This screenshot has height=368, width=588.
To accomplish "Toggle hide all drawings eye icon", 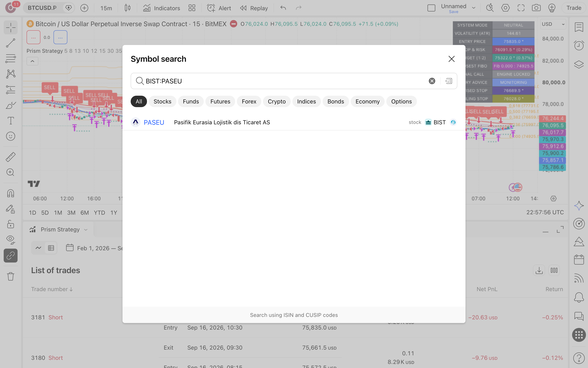I will [x=11, y=240].
